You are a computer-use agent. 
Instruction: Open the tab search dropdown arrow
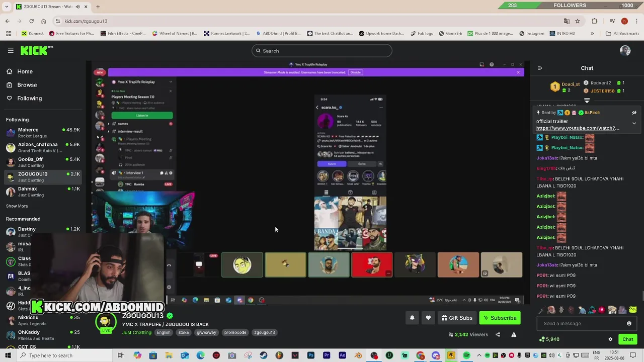[8, 7]
